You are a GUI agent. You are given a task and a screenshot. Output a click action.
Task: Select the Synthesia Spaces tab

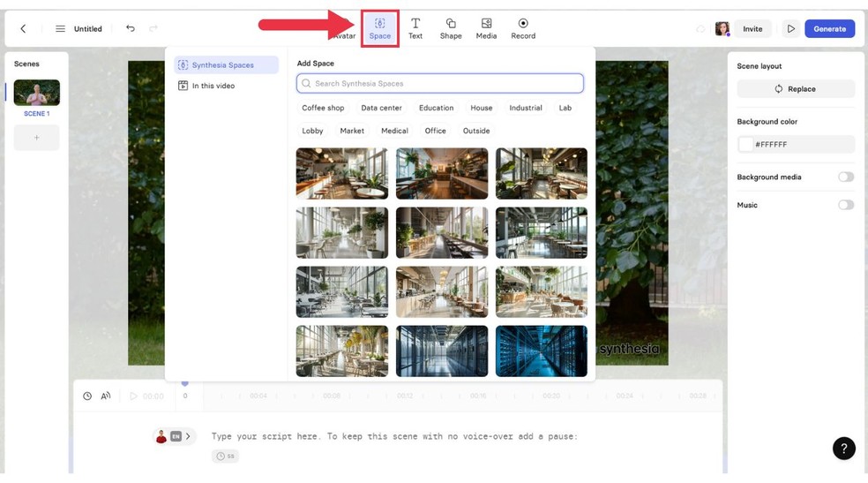(x=226, y=65)
